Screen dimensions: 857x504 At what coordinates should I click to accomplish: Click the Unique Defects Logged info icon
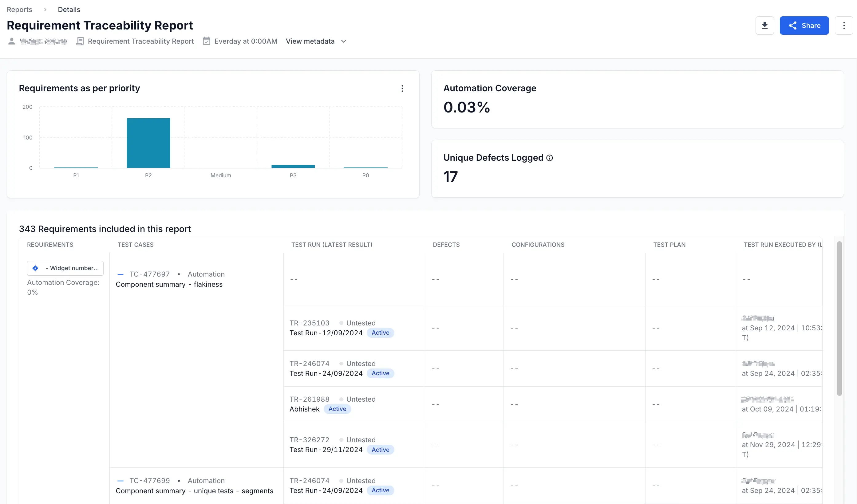[549, 158]
